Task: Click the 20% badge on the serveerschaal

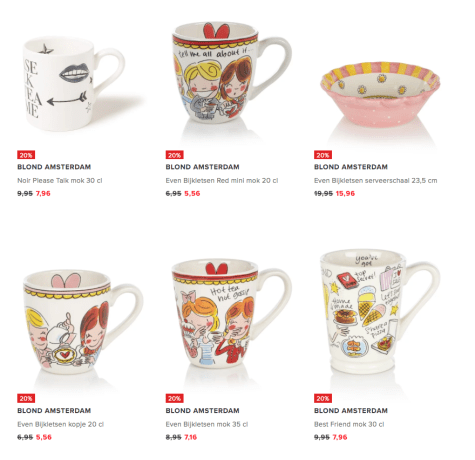Action: pos(323,155)
